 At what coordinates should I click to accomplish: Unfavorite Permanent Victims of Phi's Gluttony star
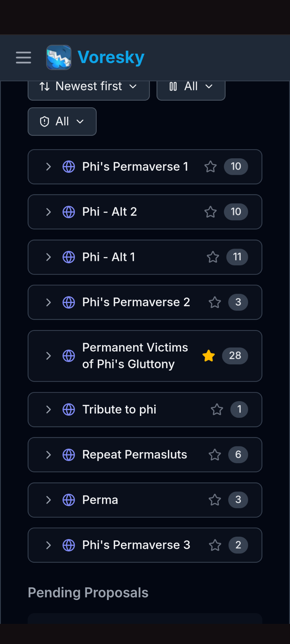click(209, 356)
